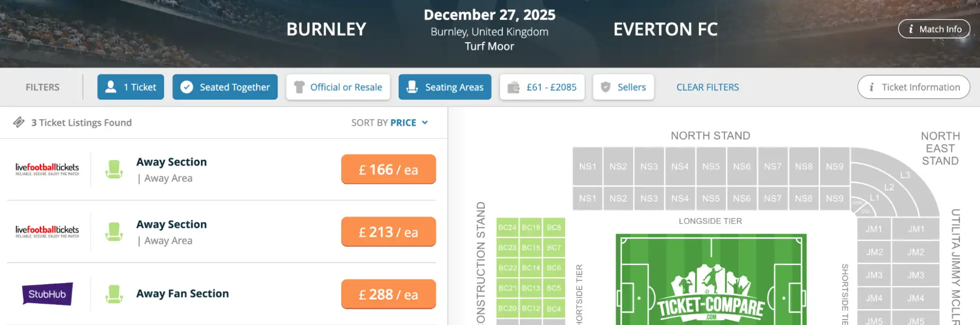Click the info icon inside Match Info
The width and height of the screenshot is (980, 325).
tap(911, 28)
